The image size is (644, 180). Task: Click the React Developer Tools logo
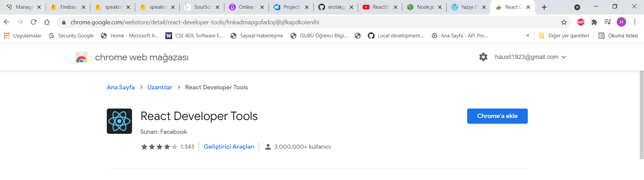coord(119,121)
